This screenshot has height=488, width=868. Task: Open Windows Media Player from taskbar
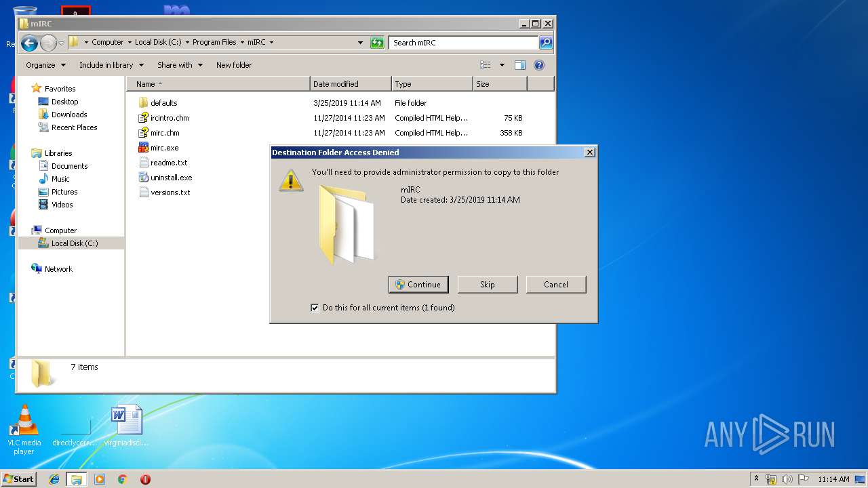click(100, 479)
